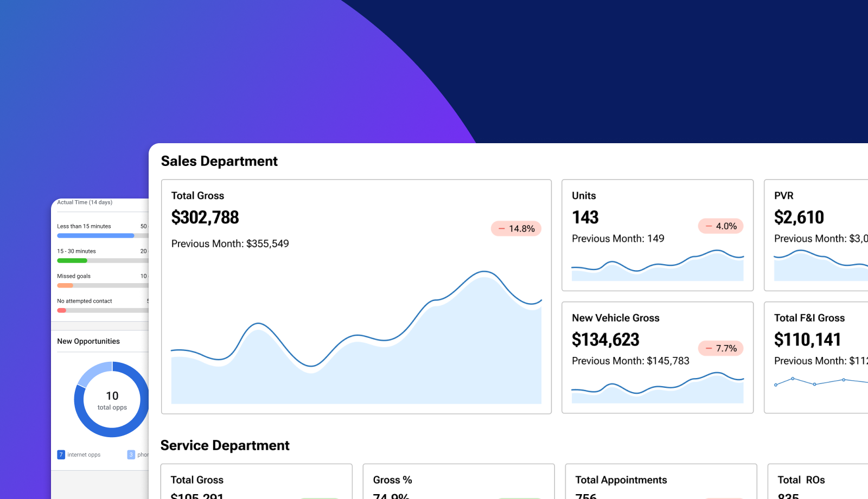This screenshot has height=499, width=868.
Task: Click the Total F&I Gross line chart
Action: coord(821,381)
